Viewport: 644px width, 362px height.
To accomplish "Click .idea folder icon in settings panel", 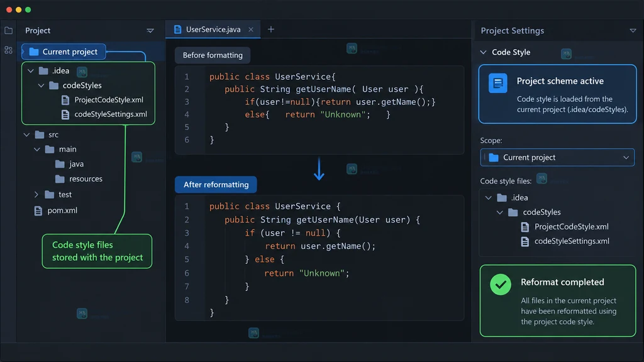I will tap(502, 198).
